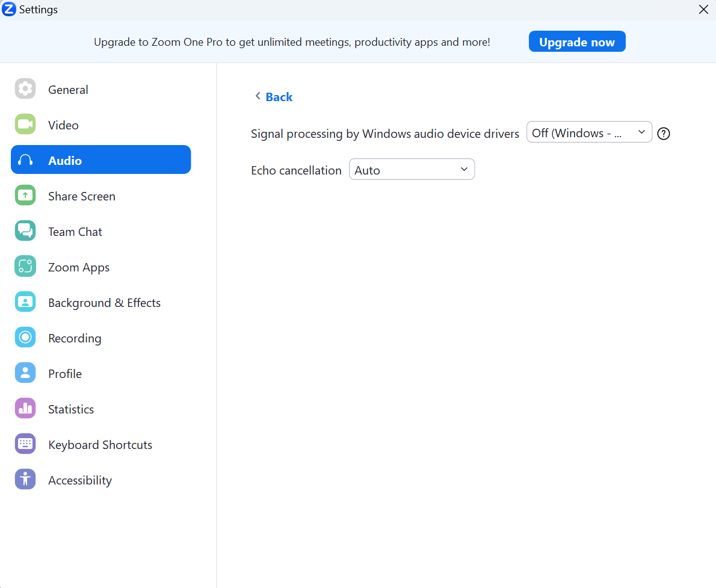Click the Audio headphones icon
Viewport: 716px width, 588px height.
click(x=25, y=160)
